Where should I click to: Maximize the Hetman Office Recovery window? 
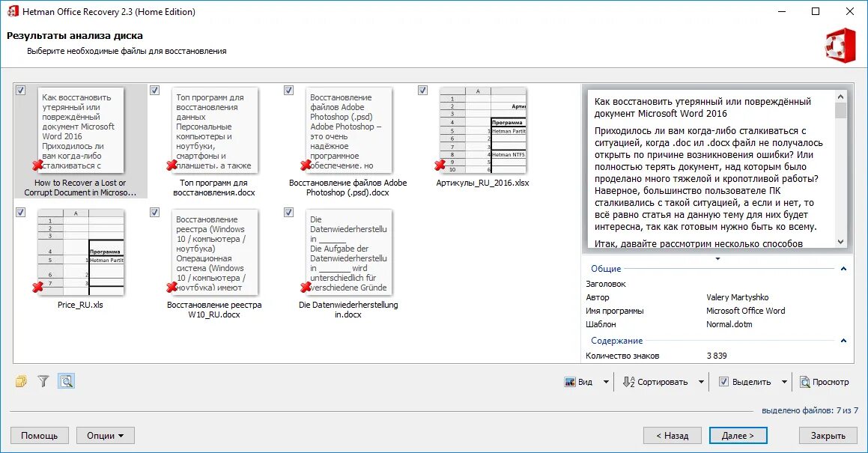tap(816, 11)
